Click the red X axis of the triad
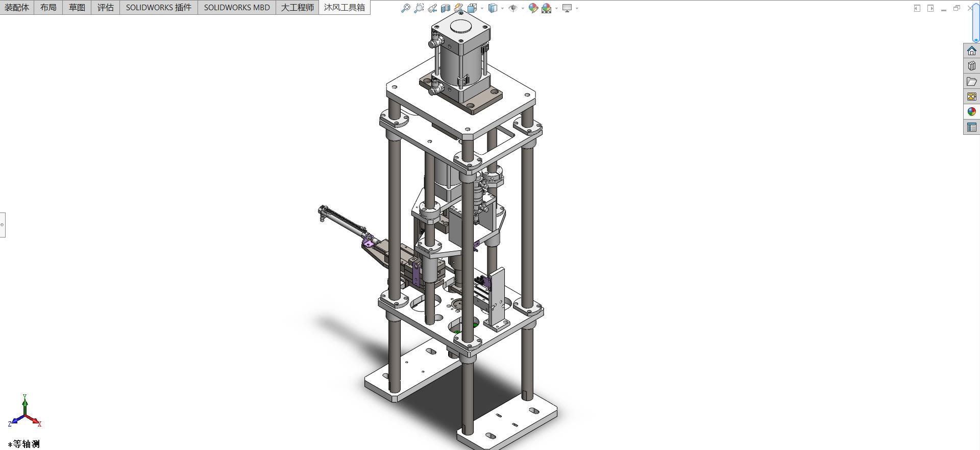 pyautogui.click(x=35, y=421)
